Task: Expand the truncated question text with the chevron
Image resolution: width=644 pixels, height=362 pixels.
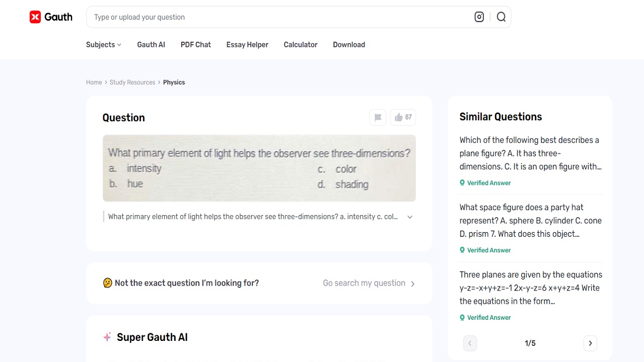Action: coord(410,217)
